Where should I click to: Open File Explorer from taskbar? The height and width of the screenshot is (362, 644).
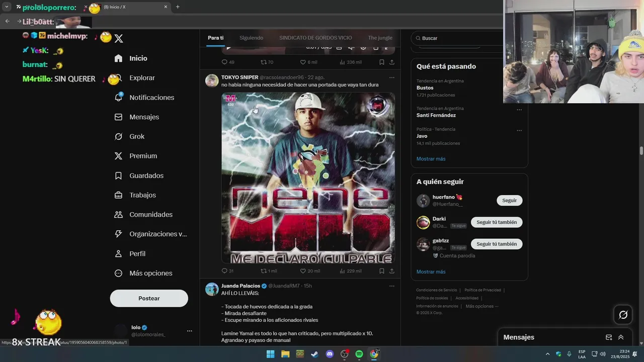click(285, 354)
